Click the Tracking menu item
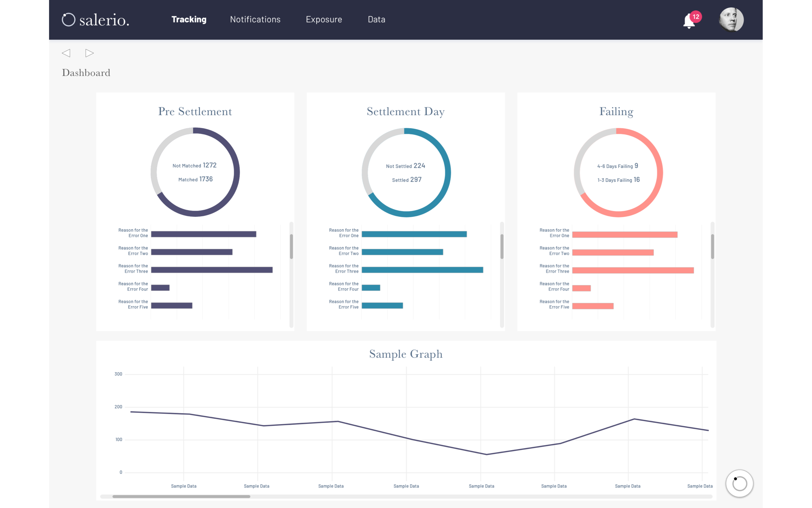Image resolution: width=812 pixels, height=508 pixels. pyautogui.click(x=189, y=20)
